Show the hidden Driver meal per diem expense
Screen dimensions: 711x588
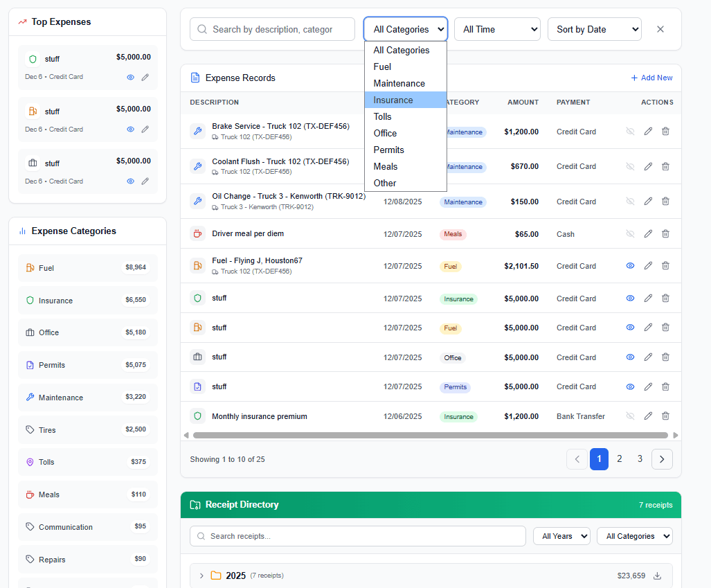click(x=631, y=233)
